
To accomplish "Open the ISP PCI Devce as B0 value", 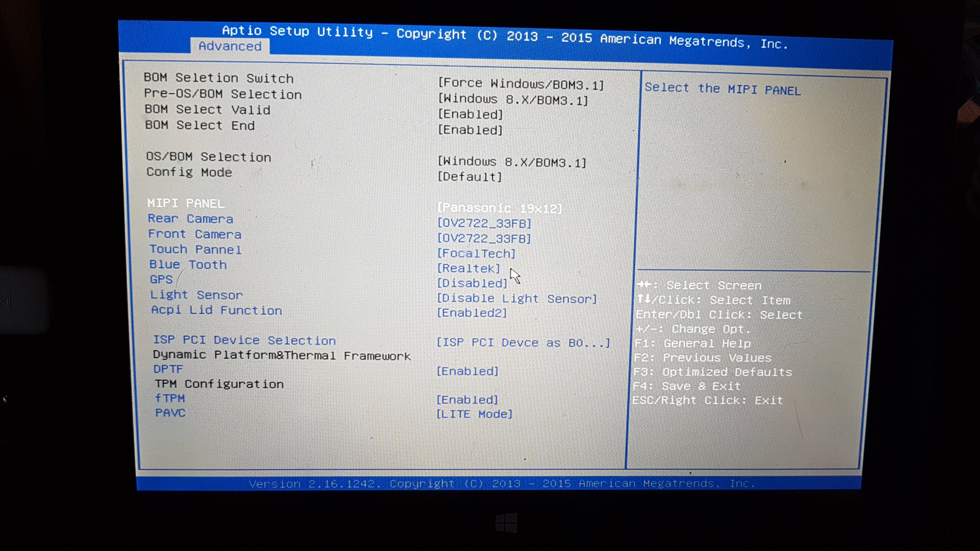I will [x=523, y=343].
